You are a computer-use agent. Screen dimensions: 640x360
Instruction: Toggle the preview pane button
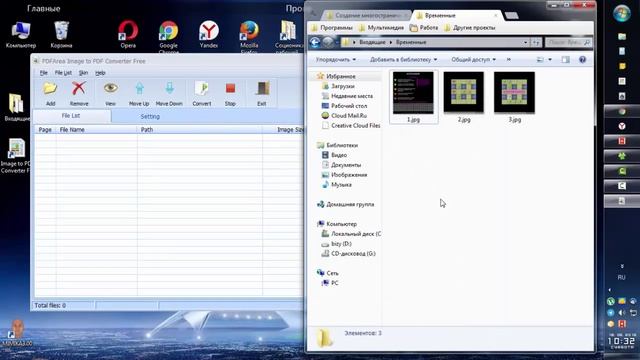(566, 60)
